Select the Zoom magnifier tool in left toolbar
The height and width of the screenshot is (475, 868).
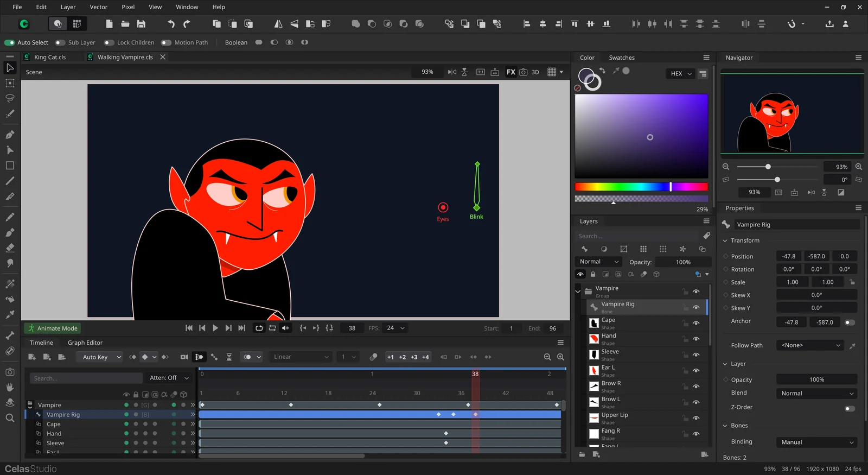(x=10, y=418)
